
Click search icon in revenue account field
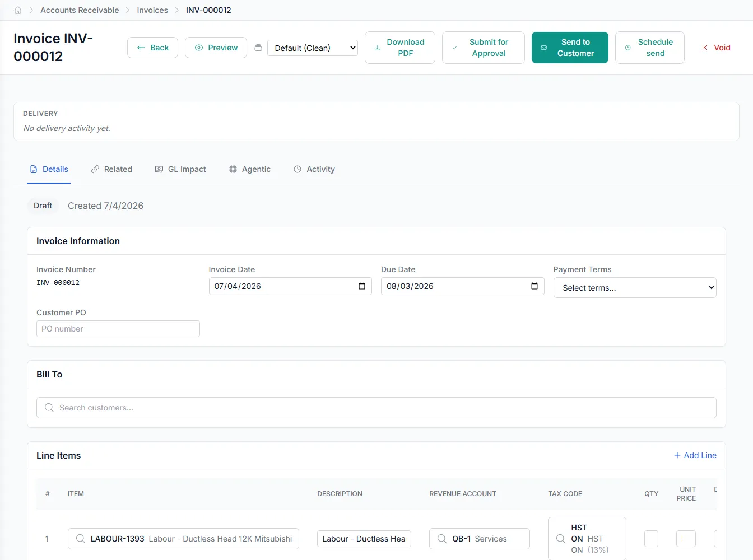[442, 539]
